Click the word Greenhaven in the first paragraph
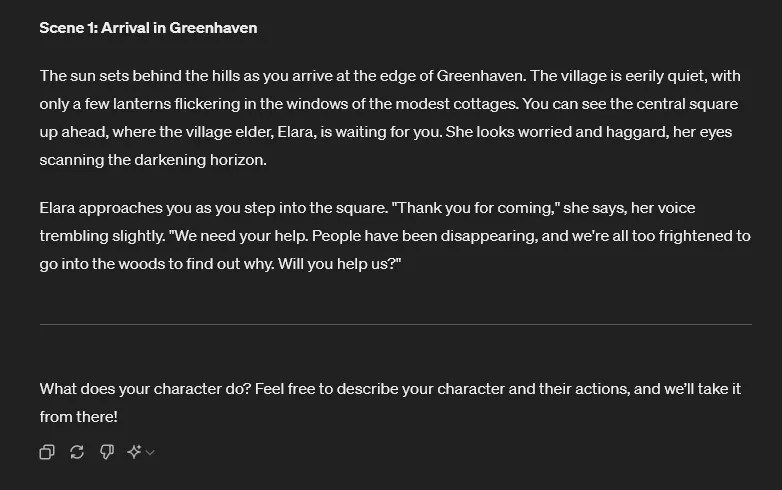Image resolution: width=782 pixels, height=490 pixels. [x=480, y=76]
